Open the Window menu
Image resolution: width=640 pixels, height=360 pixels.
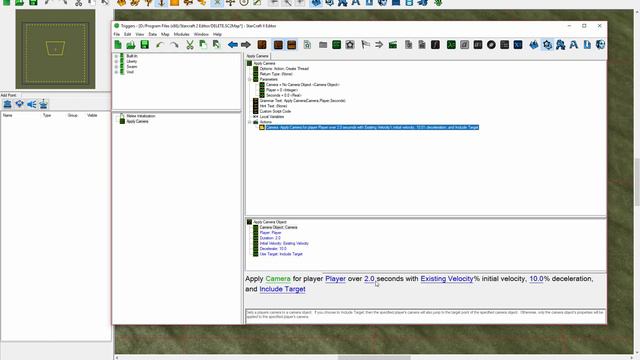point(201,34)
